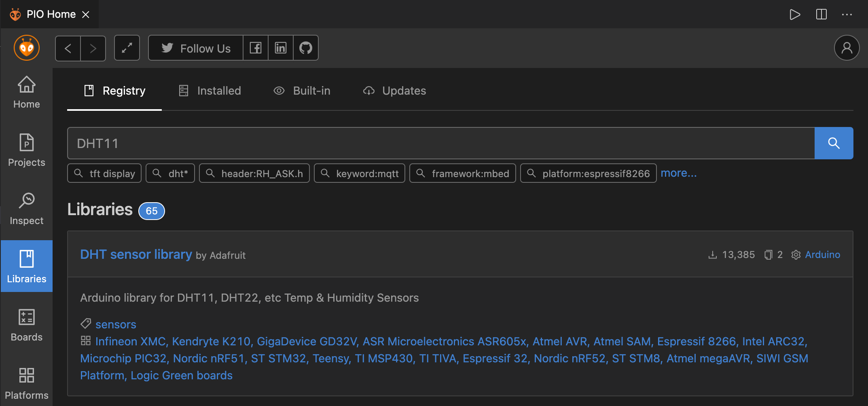This screenshot has width=868, height=406.
Task: Select Libraries in the sidebar
Action: [x=27, y=266]
